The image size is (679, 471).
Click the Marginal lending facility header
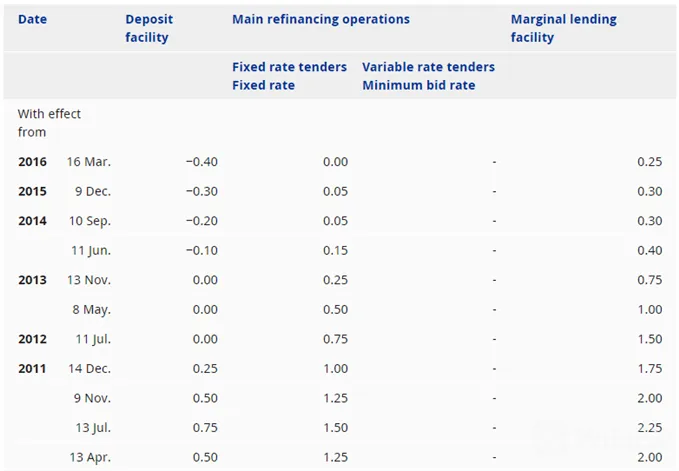pyautogui.click(x=563, y=28)
